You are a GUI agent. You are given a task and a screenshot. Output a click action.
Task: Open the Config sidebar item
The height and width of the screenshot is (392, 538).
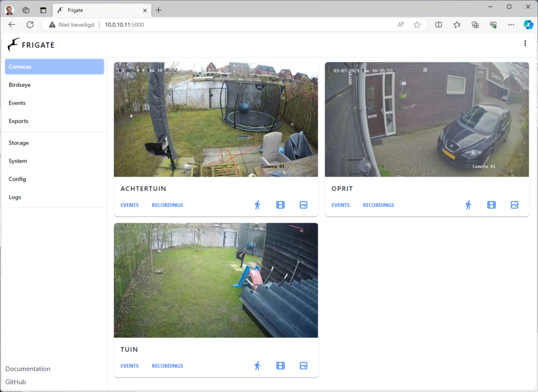tap(17, 179)
